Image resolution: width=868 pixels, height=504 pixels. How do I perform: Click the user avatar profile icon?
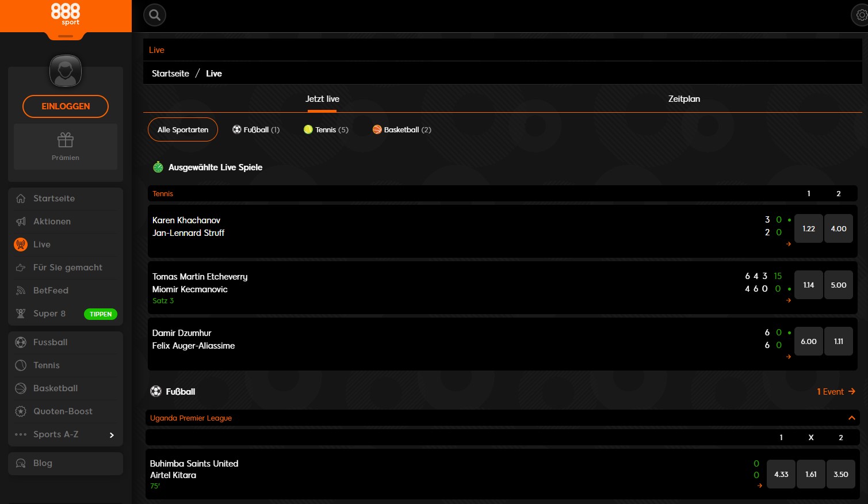66,71
